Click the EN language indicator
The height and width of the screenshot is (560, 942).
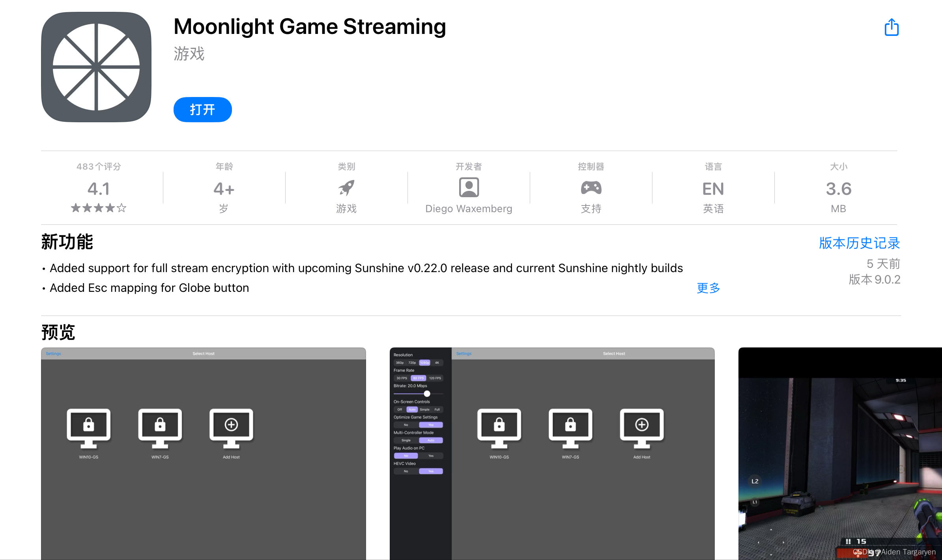pos(713,189)
